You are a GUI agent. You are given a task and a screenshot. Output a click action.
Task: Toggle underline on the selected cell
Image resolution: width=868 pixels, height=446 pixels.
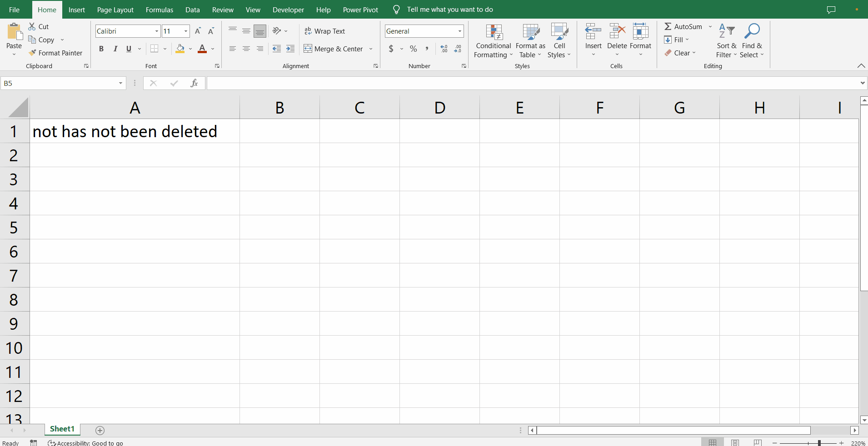[129, 49]
